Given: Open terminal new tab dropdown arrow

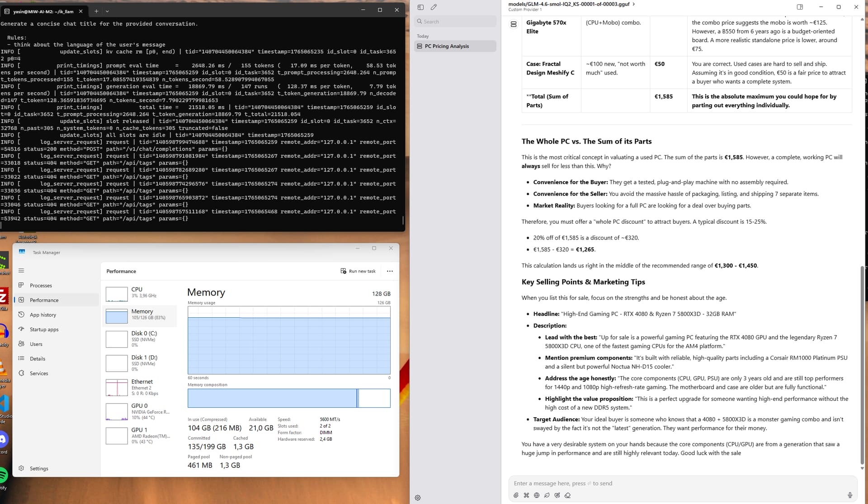Looking at the screenshot, I should [x=107, y=11].
